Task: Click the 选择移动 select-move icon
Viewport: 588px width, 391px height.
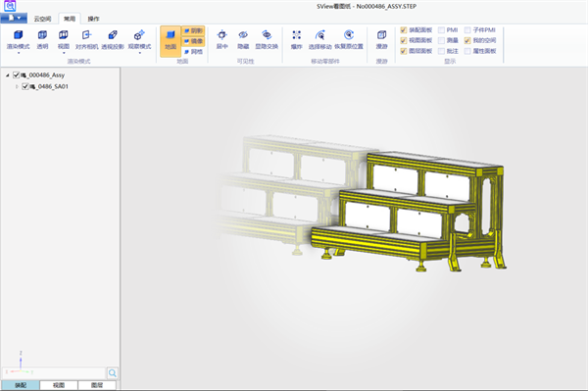Action: [320, 35]
